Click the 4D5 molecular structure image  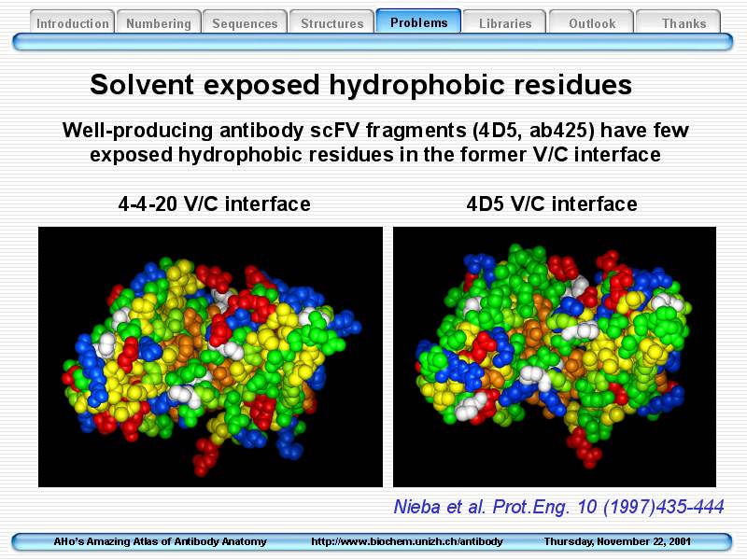tap(555, 357)
